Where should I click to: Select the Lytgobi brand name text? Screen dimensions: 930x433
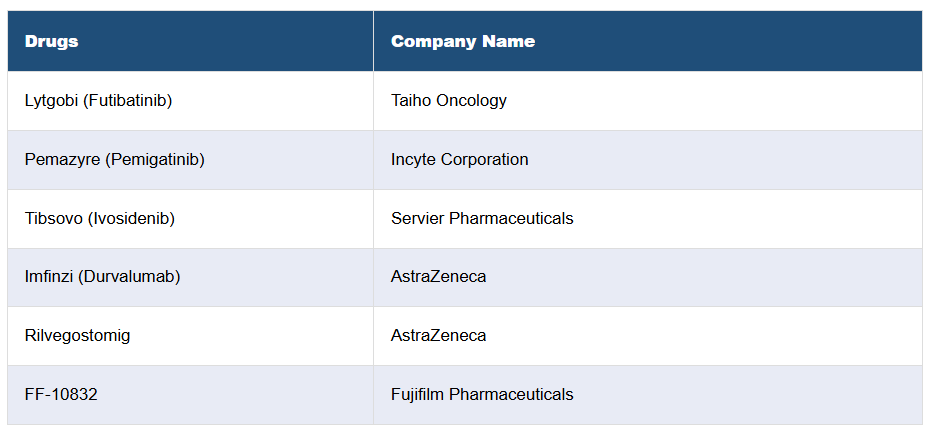[54, 100]
